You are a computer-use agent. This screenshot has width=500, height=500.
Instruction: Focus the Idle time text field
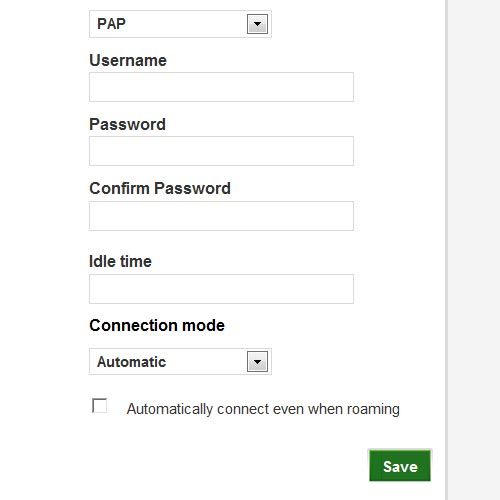point(221,289)
